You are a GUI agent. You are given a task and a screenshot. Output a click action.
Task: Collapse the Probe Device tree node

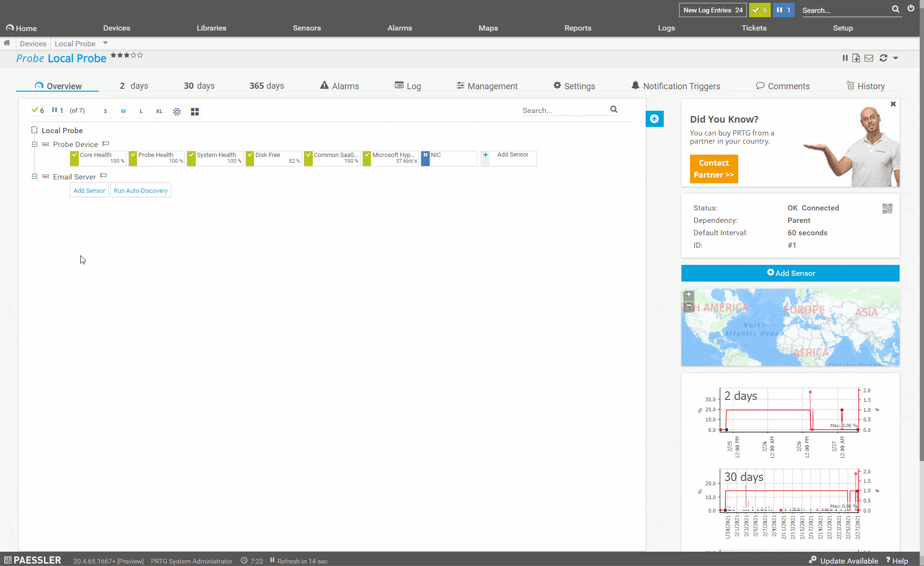point(34,144)
